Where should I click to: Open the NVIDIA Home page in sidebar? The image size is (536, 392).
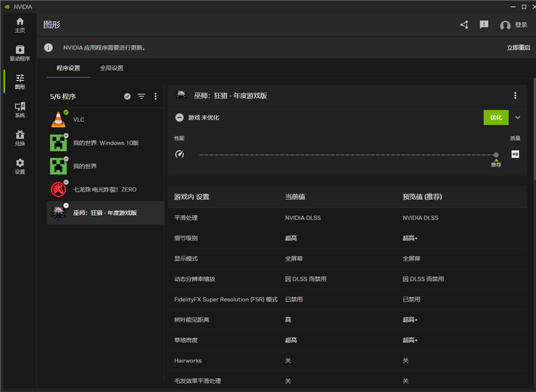pos(19,25)
